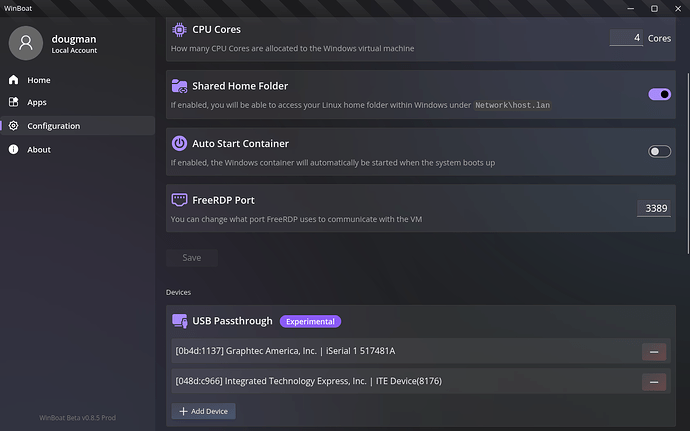Go to the Apps section
The width and height of the screenshot is (690, 431).
pos(37,102)
